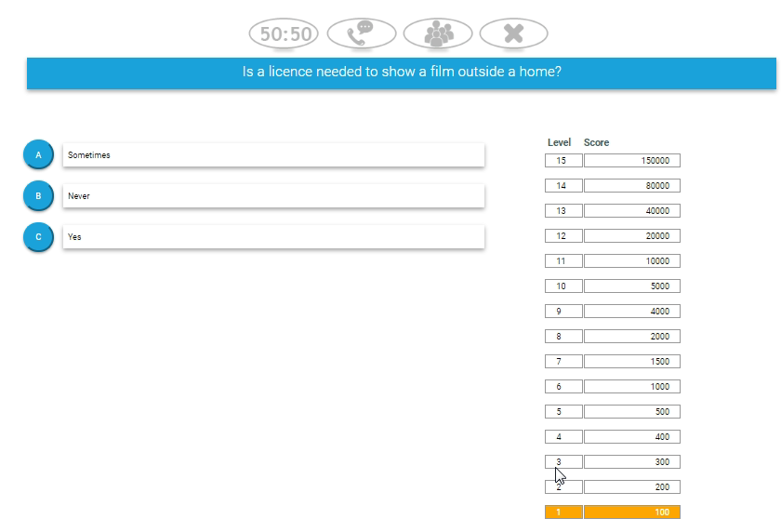Choose the 'Sometimes' answer box

tap(273, 155)
